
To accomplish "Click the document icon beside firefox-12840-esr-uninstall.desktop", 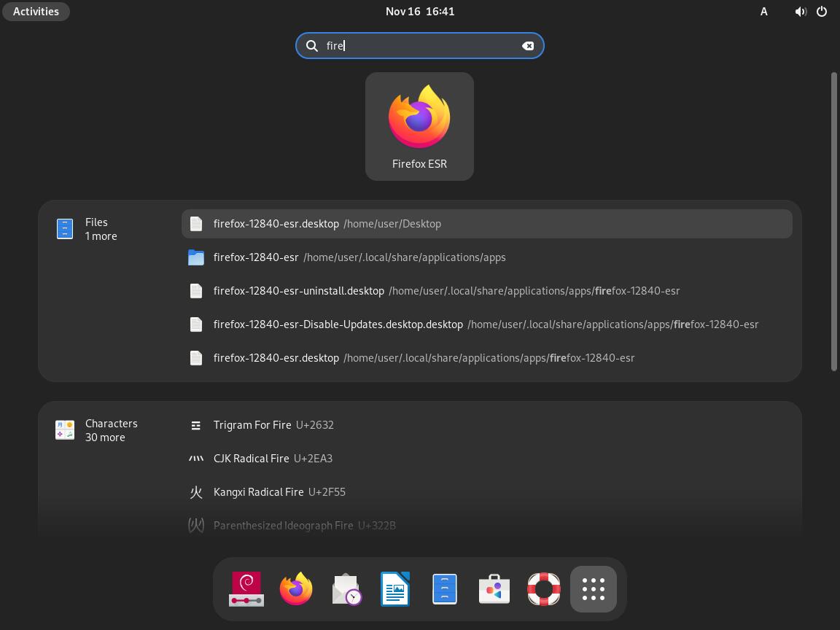I will click(196, 291).
